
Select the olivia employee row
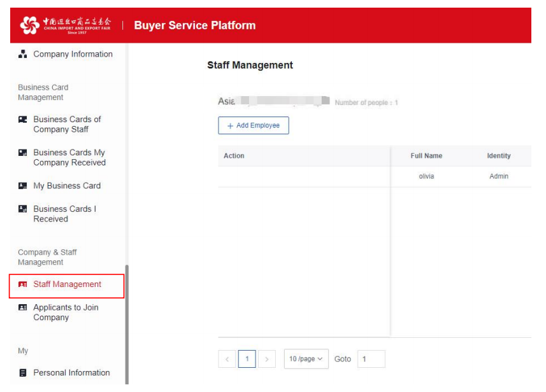coord(426,176)
